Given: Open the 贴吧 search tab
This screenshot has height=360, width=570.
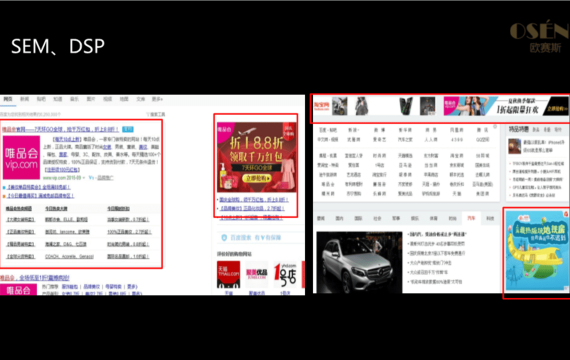Looking at the screenshot, I should point(41,99).
